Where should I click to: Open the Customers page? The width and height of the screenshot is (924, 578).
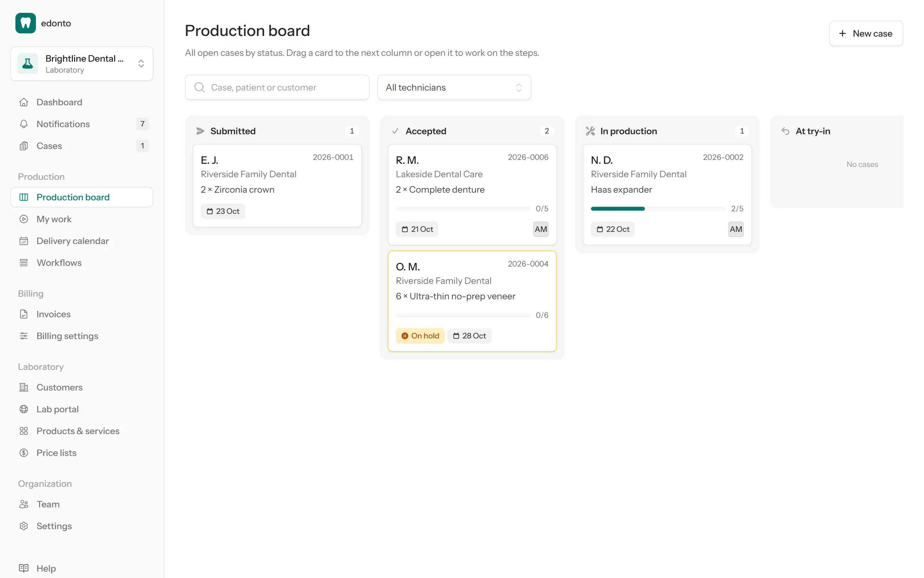[82, 387]
